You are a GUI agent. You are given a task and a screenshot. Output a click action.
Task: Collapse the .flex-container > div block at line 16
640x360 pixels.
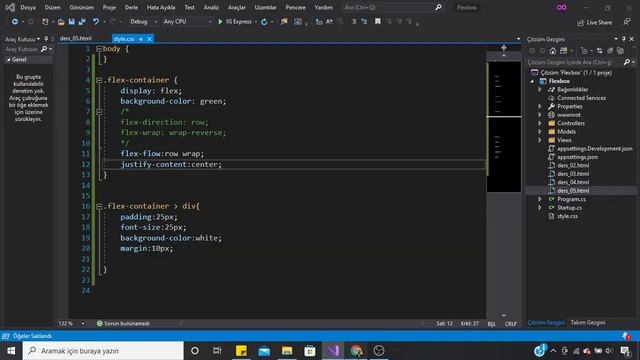99,206
